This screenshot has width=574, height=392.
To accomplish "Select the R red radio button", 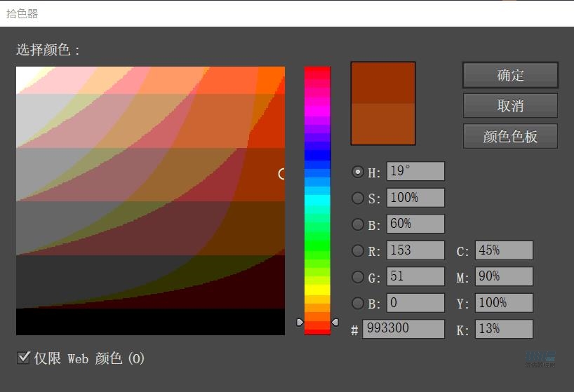I will pyautogui.click(x=358, y=251).
